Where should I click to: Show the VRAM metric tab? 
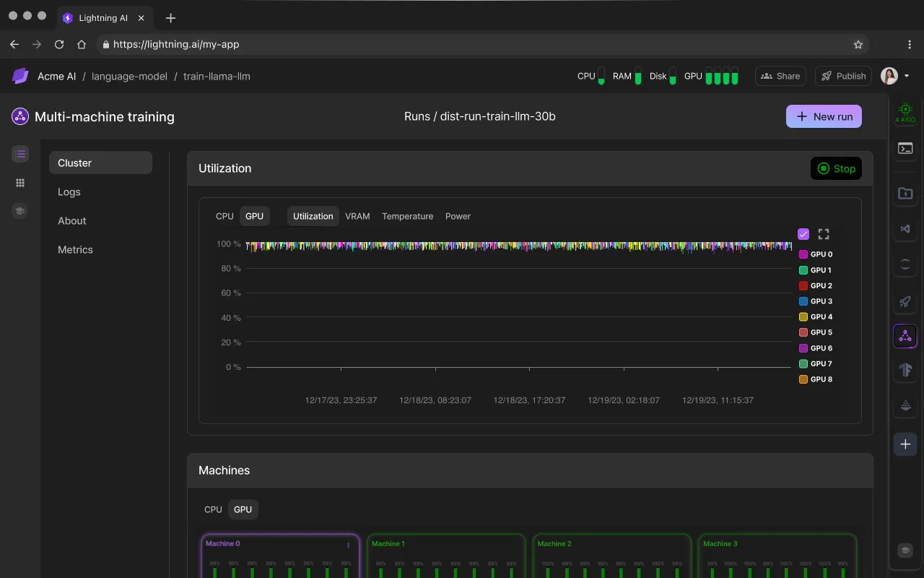(357, 216)
